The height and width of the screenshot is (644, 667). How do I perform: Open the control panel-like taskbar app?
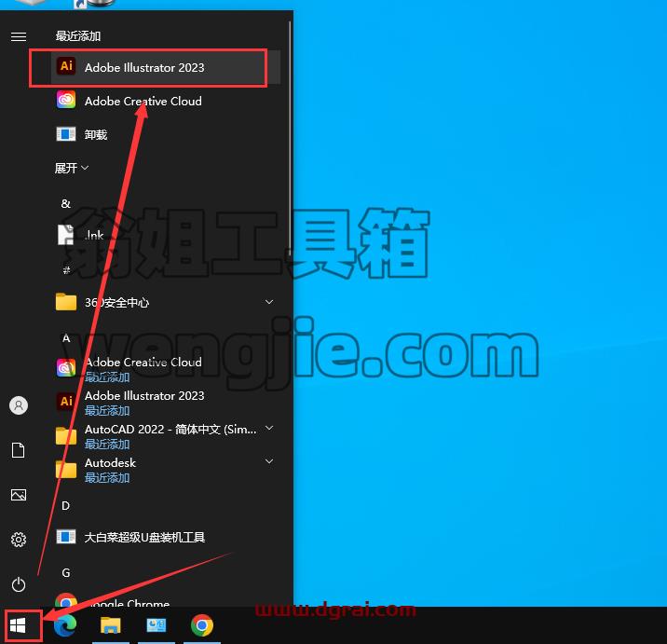click(157, 625)
